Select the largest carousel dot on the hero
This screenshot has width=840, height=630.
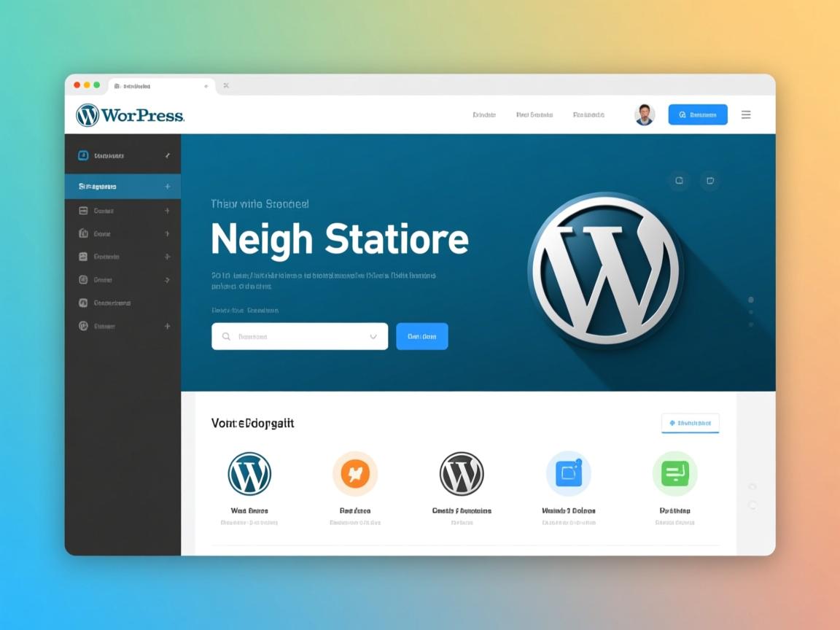tap(751, 300)
